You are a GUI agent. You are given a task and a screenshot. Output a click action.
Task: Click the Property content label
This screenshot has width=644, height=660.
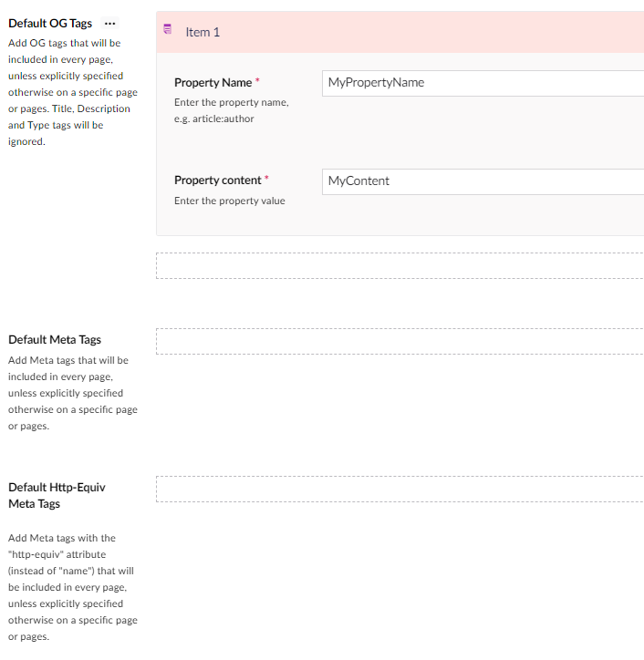[217, 180]
